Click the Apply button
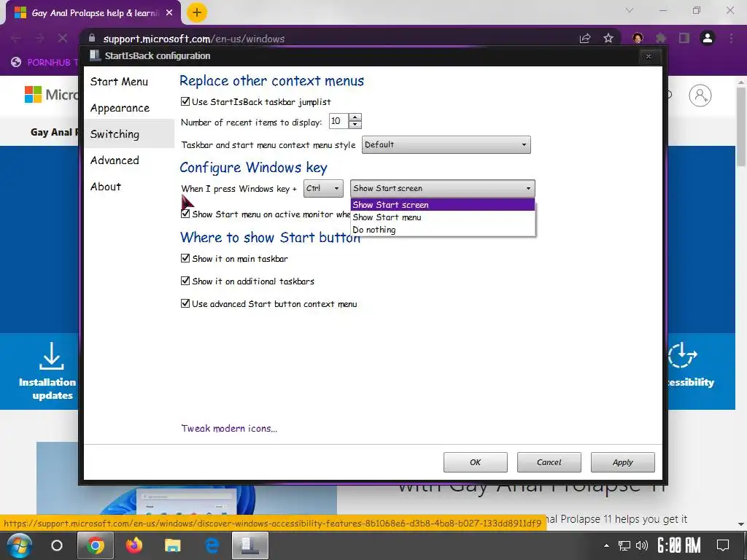 click(623, 462)
